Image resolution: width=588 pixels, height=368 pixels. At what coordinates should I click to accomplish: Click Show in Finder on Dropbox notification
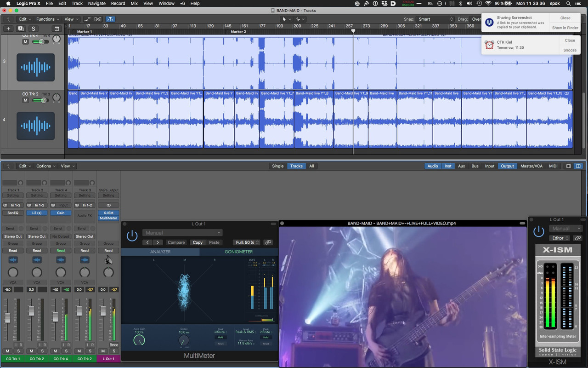coord(565,28)
